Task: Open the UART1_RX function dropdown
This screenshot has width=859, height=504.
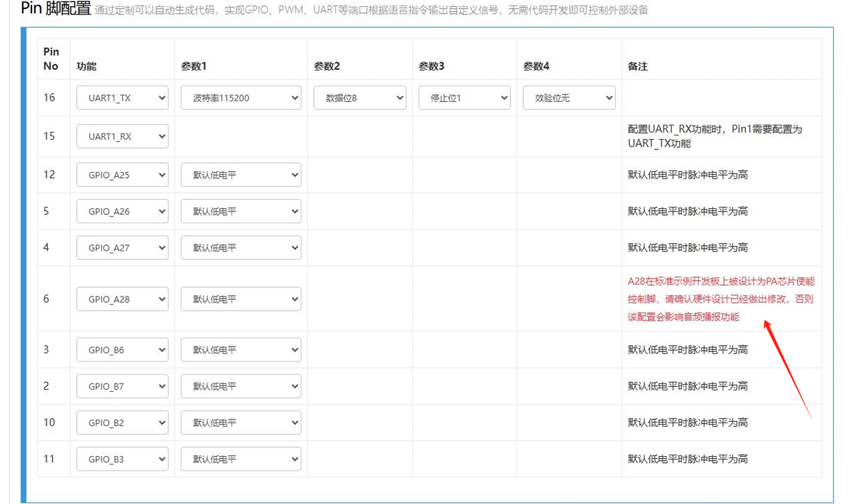Action: tap(123, 136)
